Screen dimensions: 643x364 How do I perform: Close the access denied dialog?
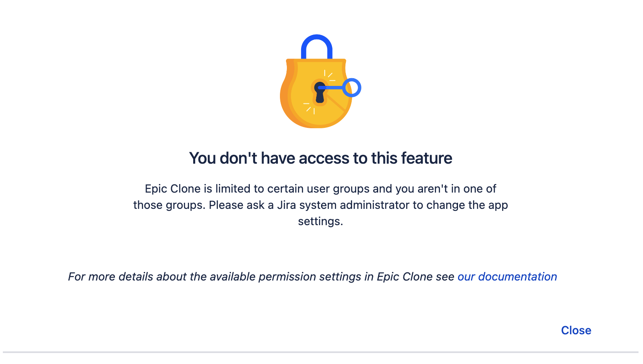pyautogui.click(x=576, y=330)
